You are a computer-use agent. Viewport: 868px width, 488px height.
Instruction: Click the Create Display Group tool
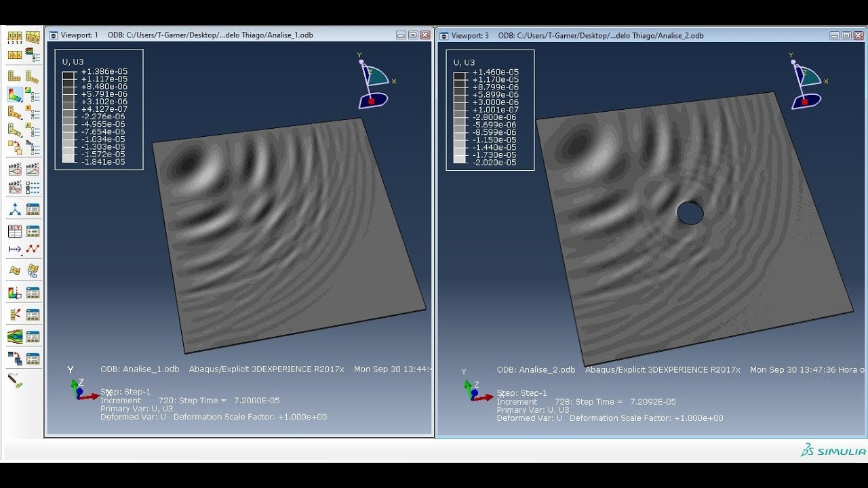point(15,270)
